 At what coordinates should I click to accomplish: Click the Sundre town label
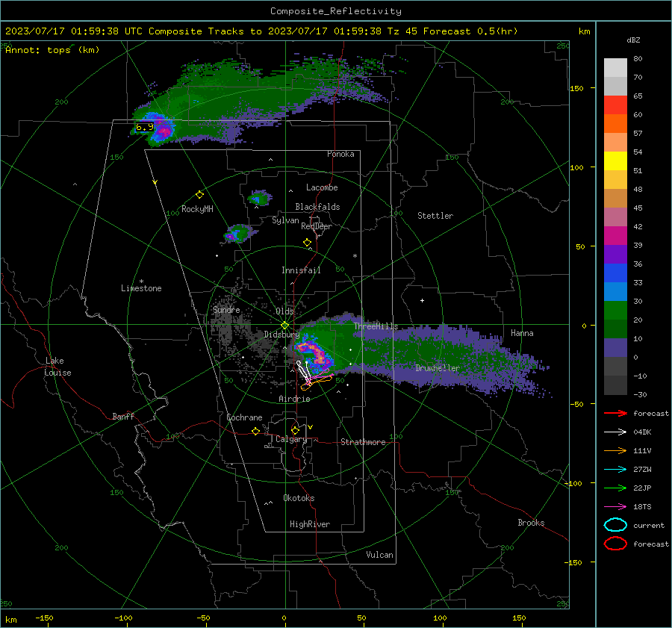pyautogui.click(x=226, y=309)
